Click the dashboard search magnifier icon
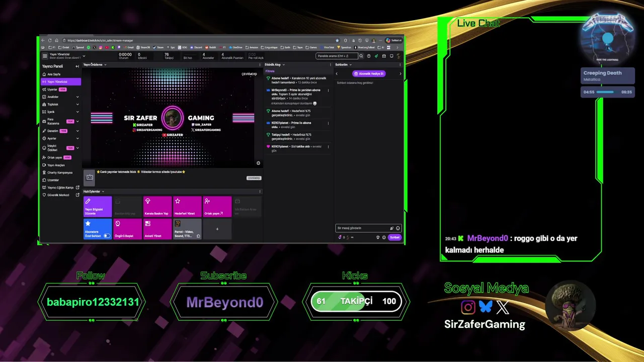The image size is (644, 362). point(361,56)
